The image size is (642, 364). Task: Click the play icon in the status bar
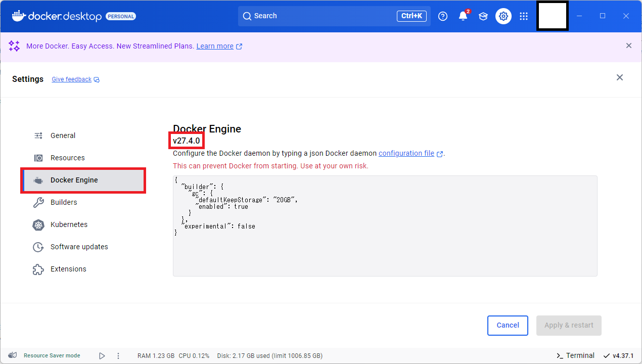102,355
